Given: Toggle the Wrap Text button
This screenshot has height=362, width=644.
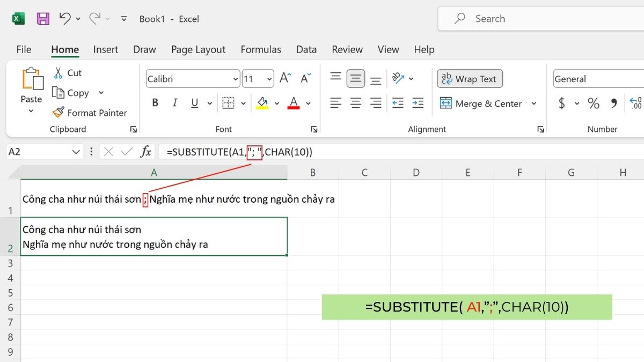Looking at the screenshot, I should coord(470,79).
